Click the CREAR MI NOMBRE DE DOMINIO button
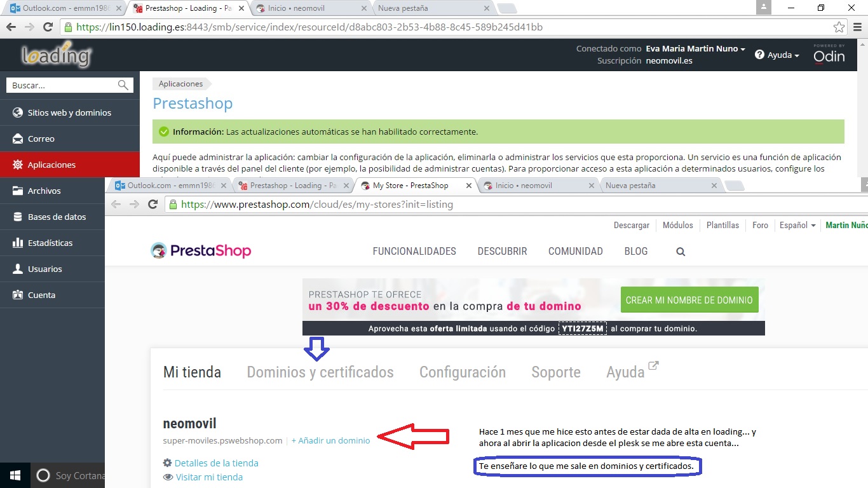 pos(689,300)
